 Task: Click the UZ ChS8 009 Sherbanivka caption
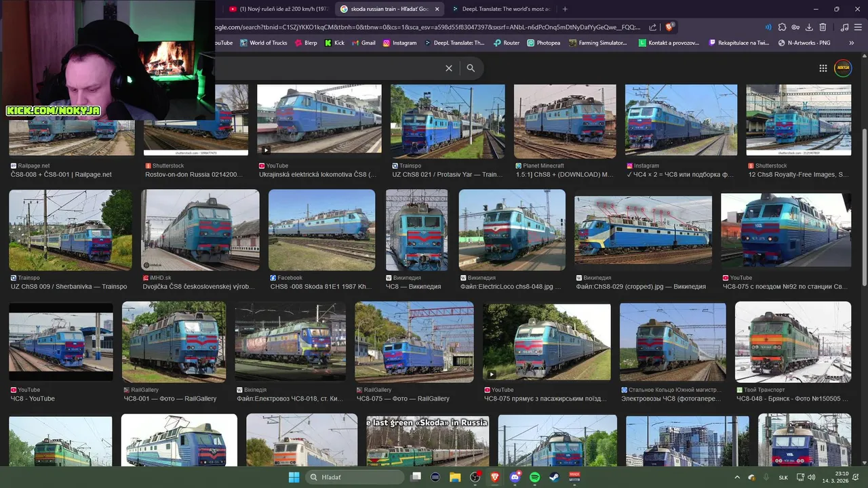tap(68, 287)
